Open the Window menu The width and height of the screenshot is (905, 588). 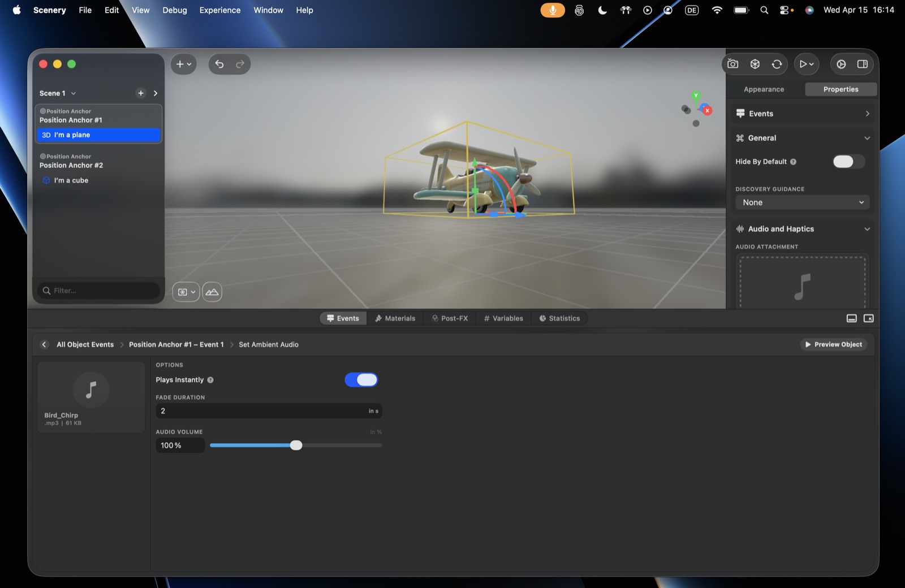point(268,10)
